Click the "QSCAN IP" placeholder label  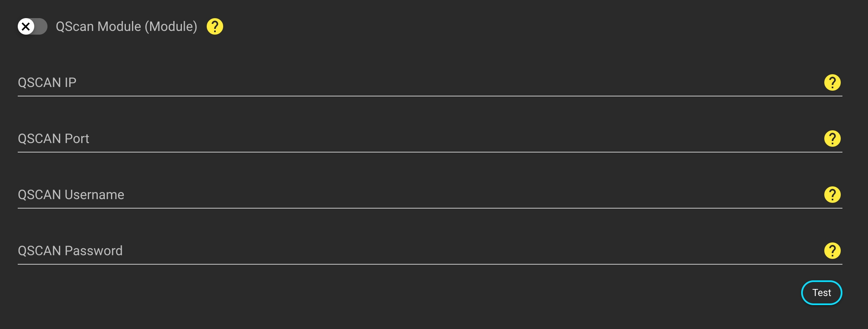tap(47, 82)
